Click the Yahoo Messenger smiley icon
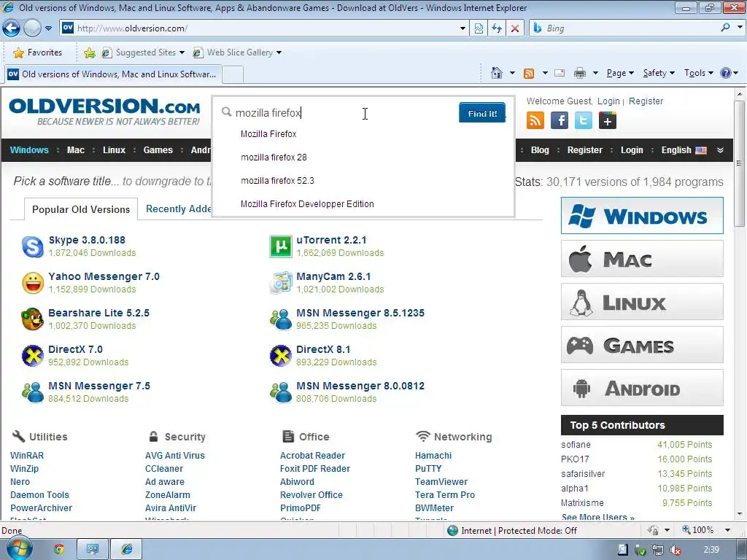The height and width of the screenshot is (560, 747). (32, 283)
